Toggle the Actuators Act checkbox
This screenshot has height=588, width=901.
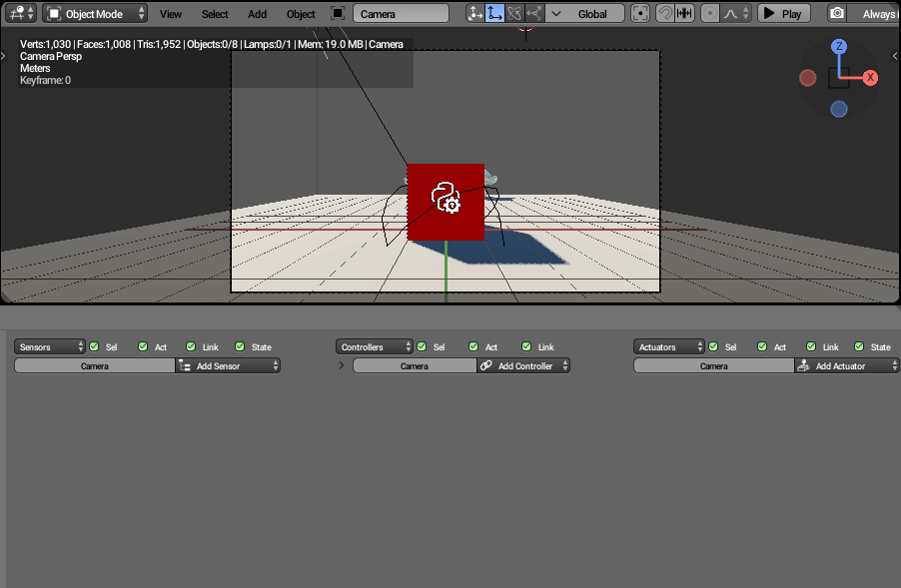(762, 346)
